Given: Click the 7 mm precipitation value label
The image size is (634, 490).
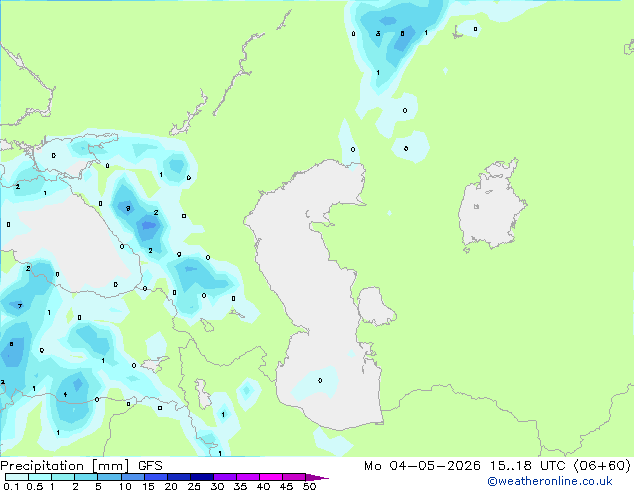Looking at the screenshot, I should pyautogui.click(x=19, y=306).
